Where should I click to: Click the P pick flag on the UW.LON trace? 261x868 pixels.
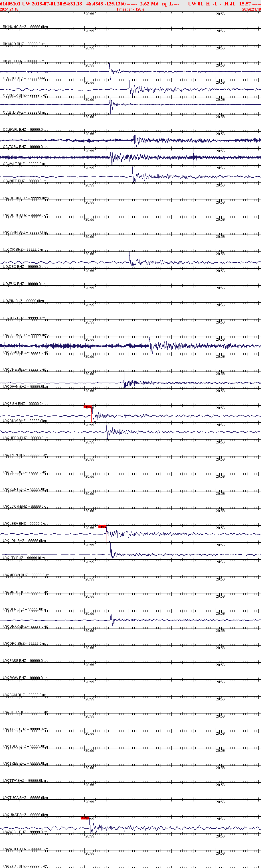point(102,527)
